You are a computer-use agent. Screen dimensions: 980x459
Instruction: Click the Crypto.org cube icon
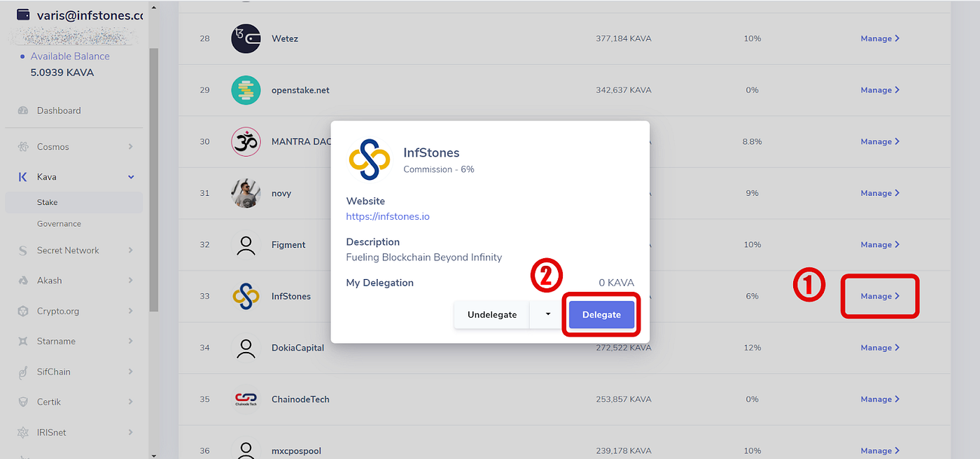[23, 311]
